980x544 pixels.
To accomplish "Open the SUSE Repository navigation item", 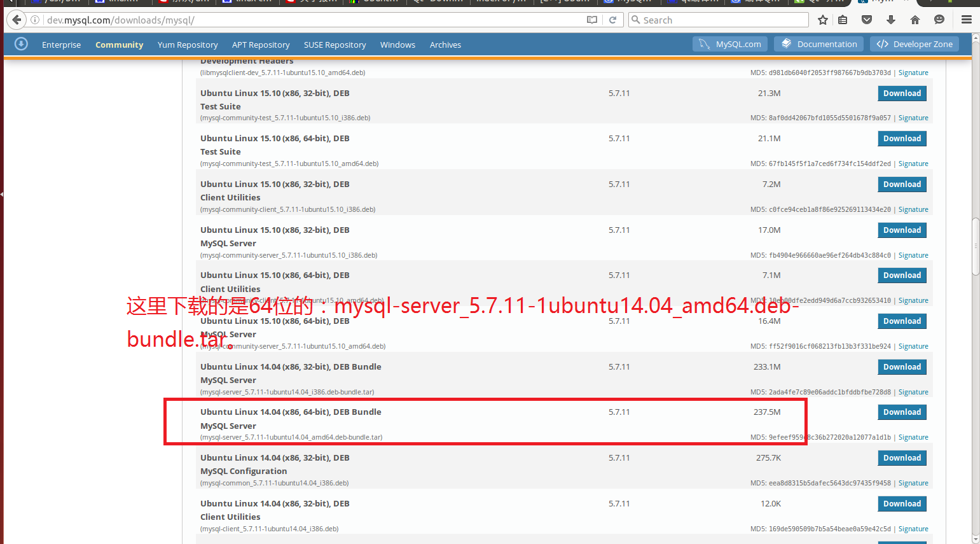I will click(335, 45).
